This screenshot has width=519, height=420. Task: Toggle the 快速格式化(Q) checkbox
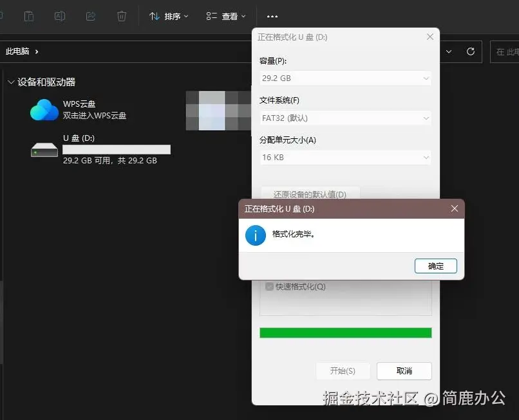(269, 287)
